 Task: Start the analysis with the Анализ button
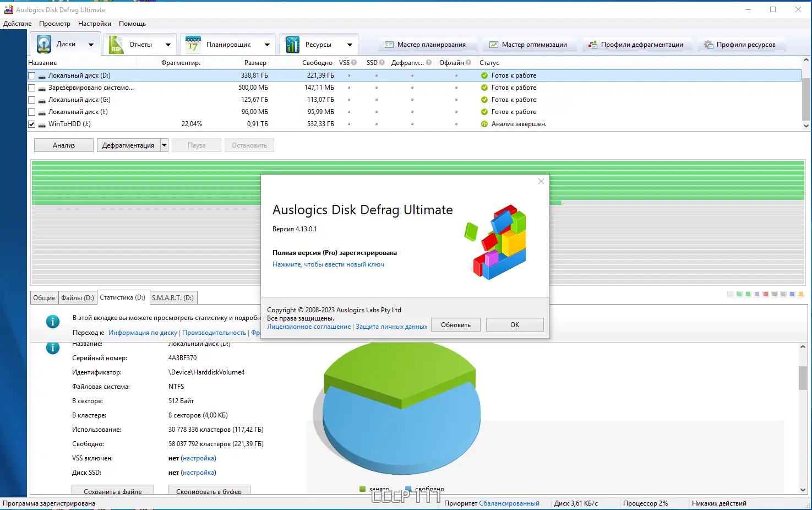(64, 145)
